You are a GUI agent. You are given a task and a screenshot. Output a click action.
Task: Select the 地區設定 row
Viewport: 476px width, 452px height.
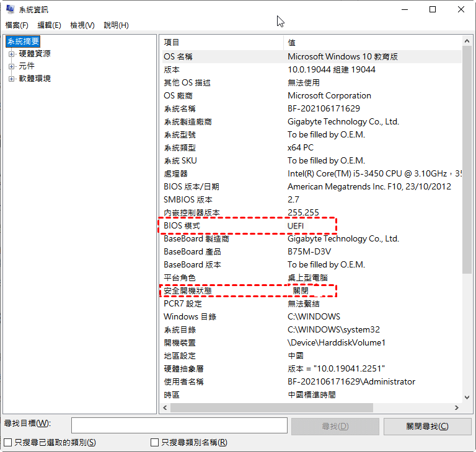pos(312,355)
